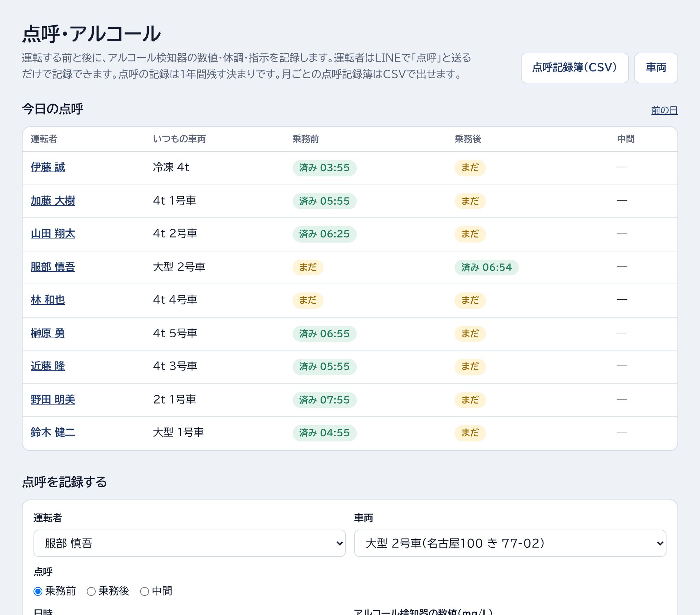Open driver 野田 明美 link
The height and width of the screenshot is (615, 700).
click(x=53, y=400)
